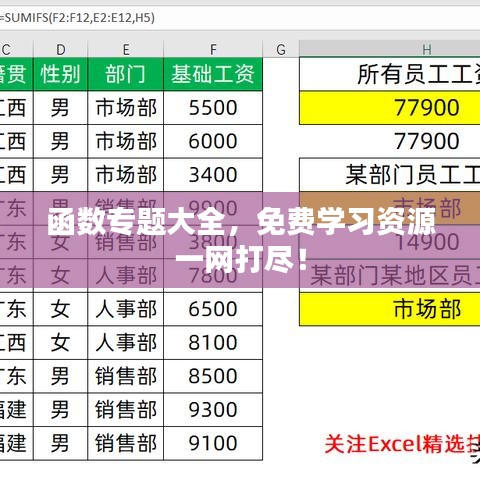Viewport: 480px width, 480px height.
Task: Click the SUMIFS formula in formula bar
Action: tap(77, 18)
